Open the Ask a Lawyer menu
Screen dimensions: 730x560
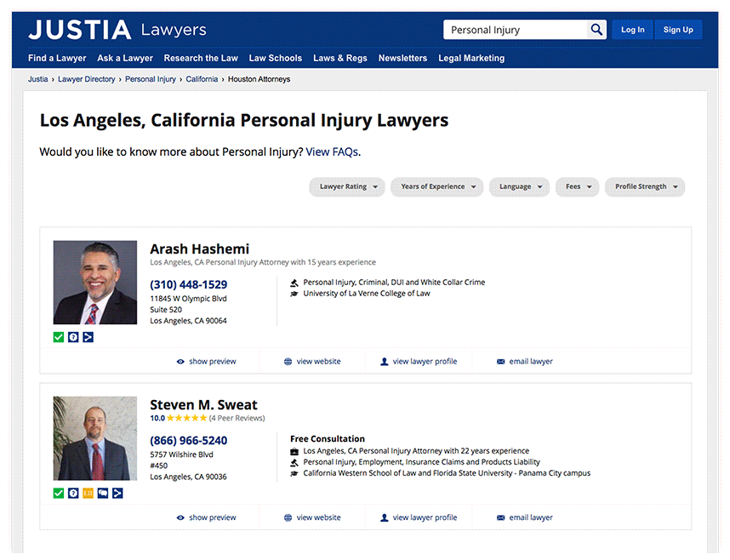[125, 59]
